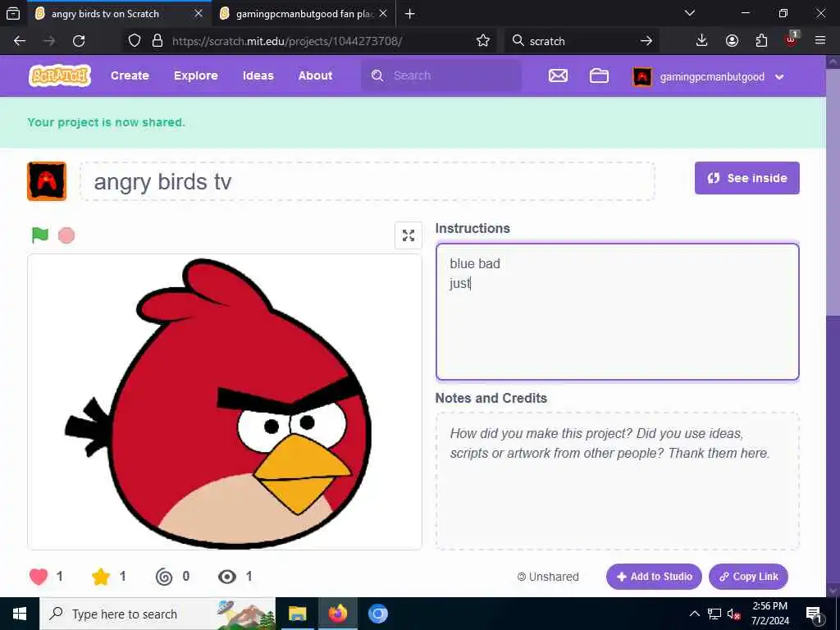The image size is (840, 630).
Task: Click the tracking protection shield icon
Action: [x=135, y=41]
